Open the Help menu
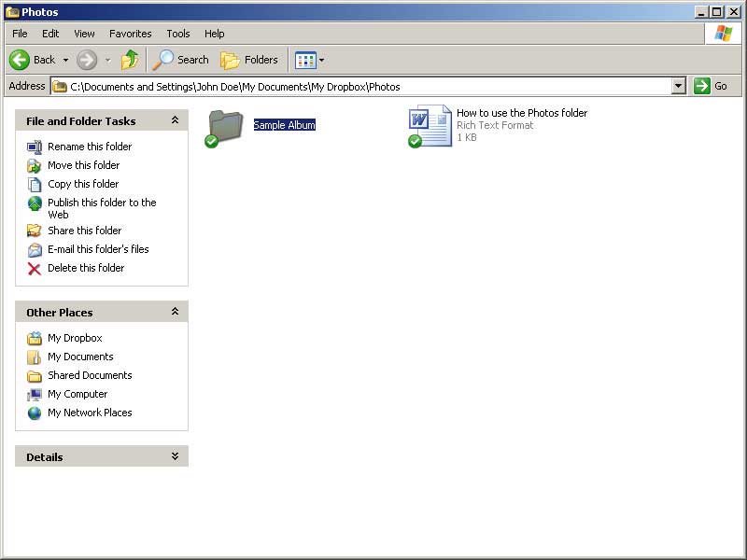The height and width of the screenshot is (560, 747). coord(215,34)
